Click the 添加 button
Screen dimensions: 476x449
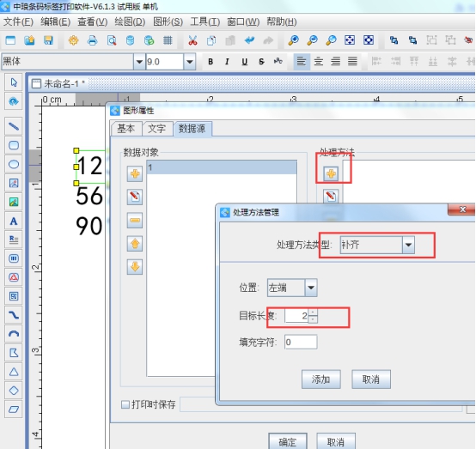point(320,379)
